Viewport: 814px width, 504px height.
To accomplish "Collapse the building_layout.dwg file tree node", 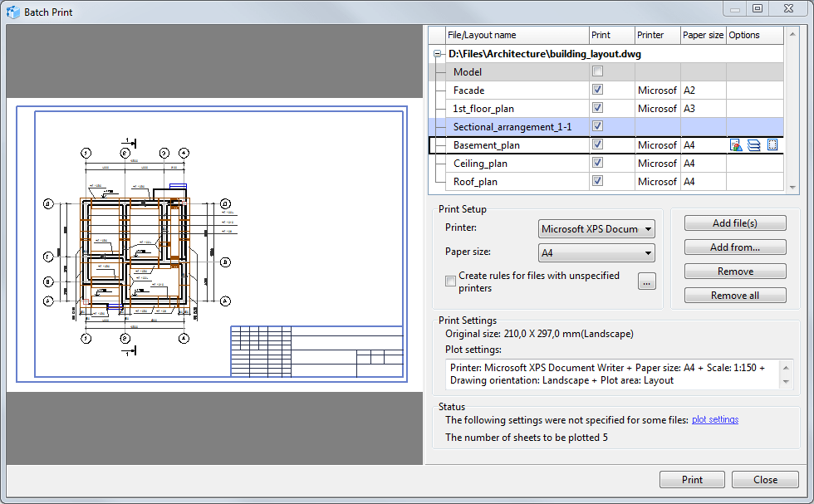I will [437, 54].
